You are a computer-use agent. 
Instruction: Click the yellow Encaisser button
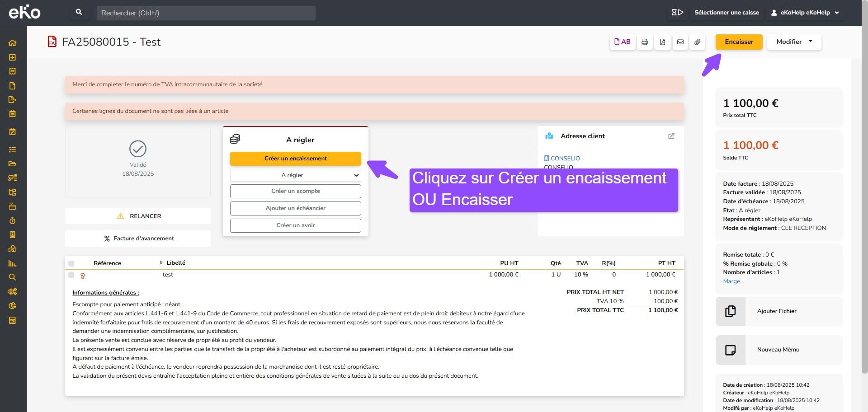[x=739, y=42]
